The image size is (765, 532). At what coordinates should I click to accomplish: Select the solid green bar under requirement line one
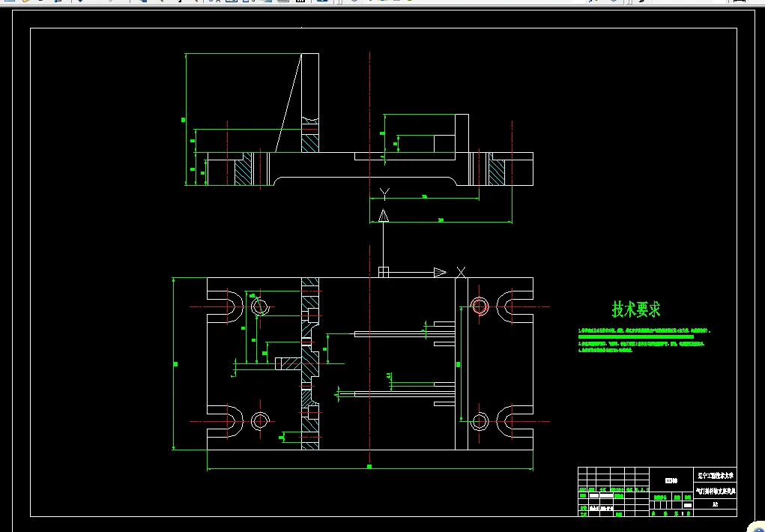(x=635, y=336)
